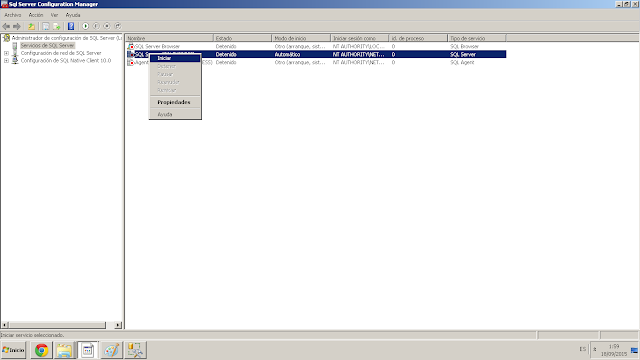Click the Export list toolbar icon
Screen dimensions: 640x360
[57, 27]
